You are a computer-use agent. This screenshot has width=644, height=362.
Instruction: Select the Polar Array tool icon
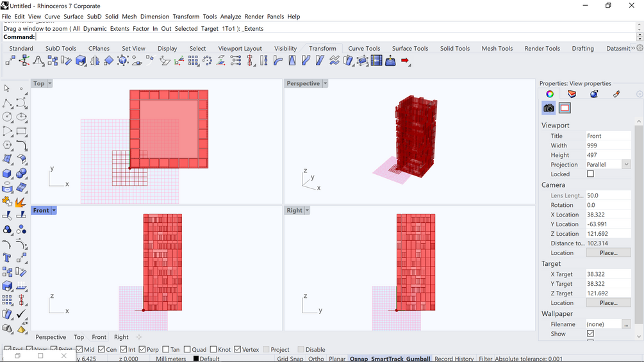pos(208,61)
